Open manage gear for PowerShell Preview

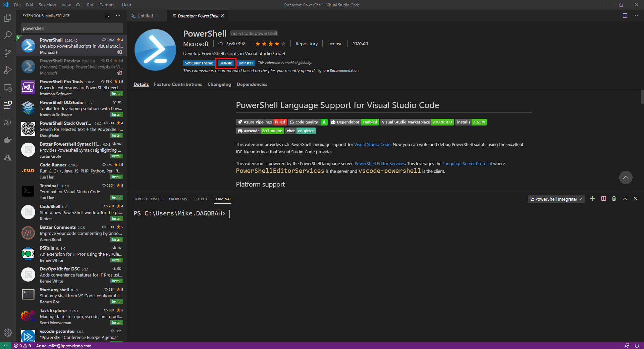pos(120,73)
